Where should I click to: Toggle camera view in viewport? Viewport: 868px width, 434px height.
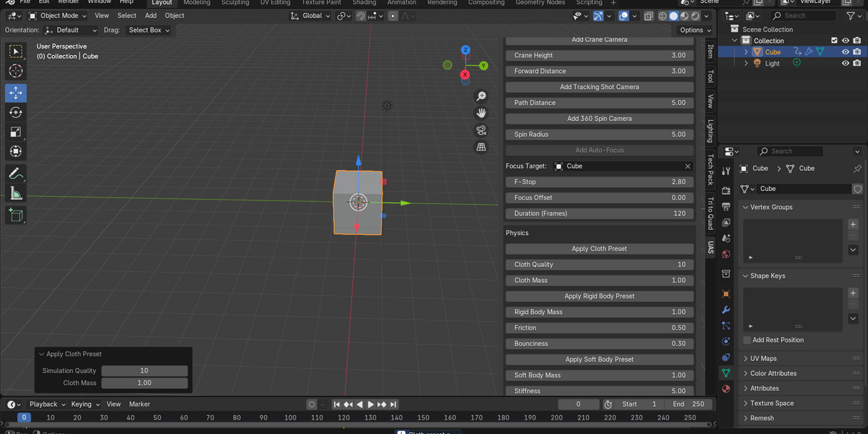coord(481,130)
